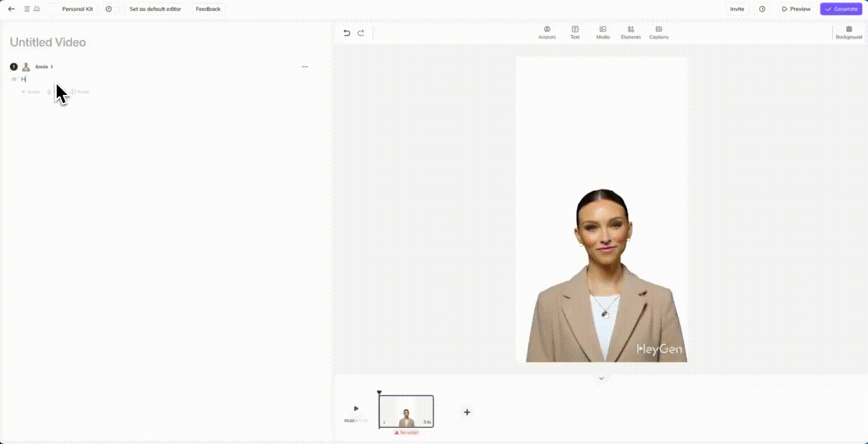View version history clock icon
The height and width of the screenshot is (444, 868).
click(x=763, y=9)
